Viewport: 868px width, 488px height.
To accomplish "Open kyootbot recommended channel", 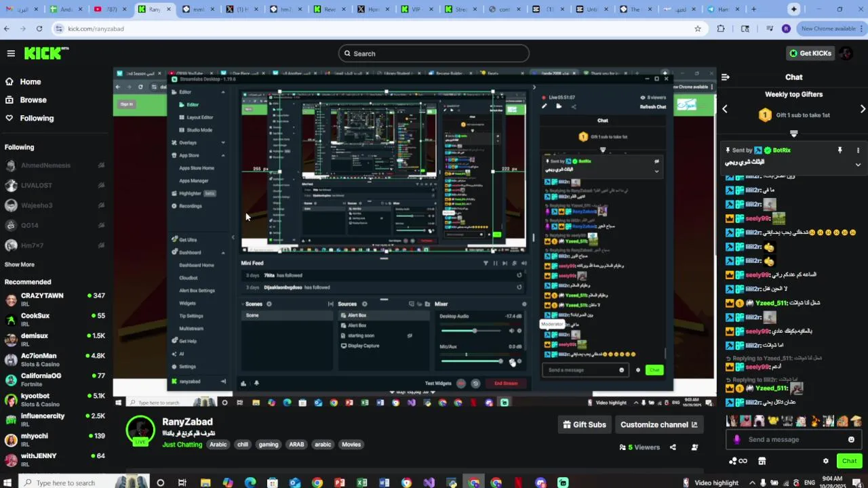I will coord(54,400).
